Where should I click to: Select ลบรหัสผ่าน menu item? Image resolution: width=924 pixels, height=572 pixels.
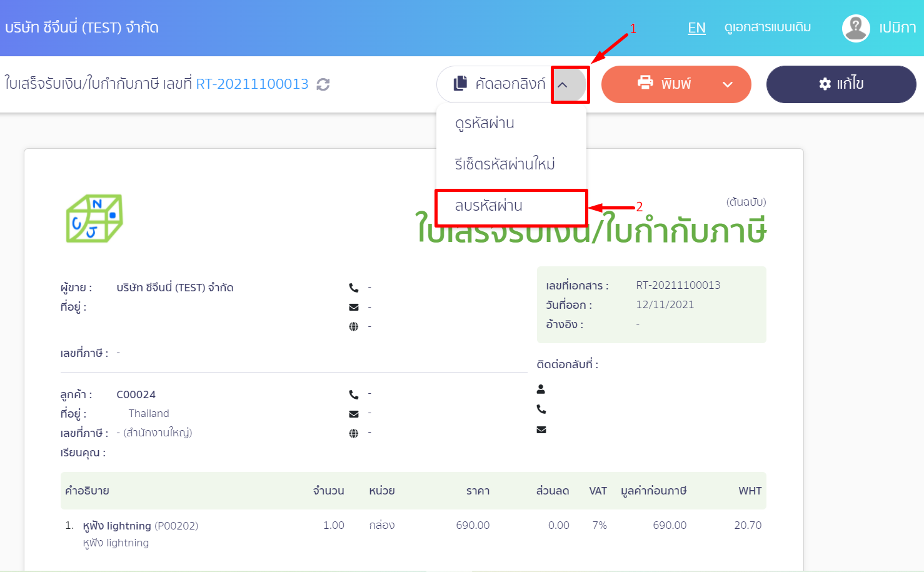click(511, 206)
